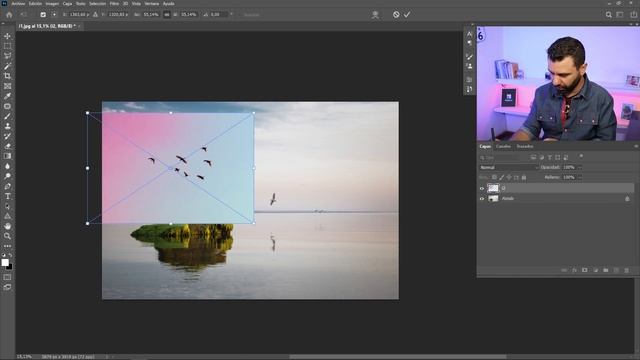Open the interpolation dropdown in options bar

tap(251, 15)
